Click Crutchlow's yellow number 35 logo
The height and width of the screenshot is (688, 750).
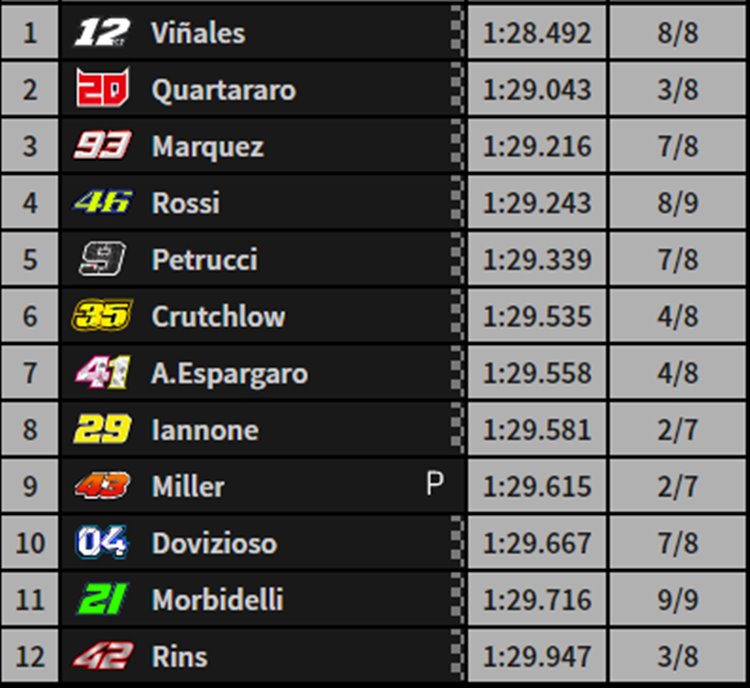(102, 315)
